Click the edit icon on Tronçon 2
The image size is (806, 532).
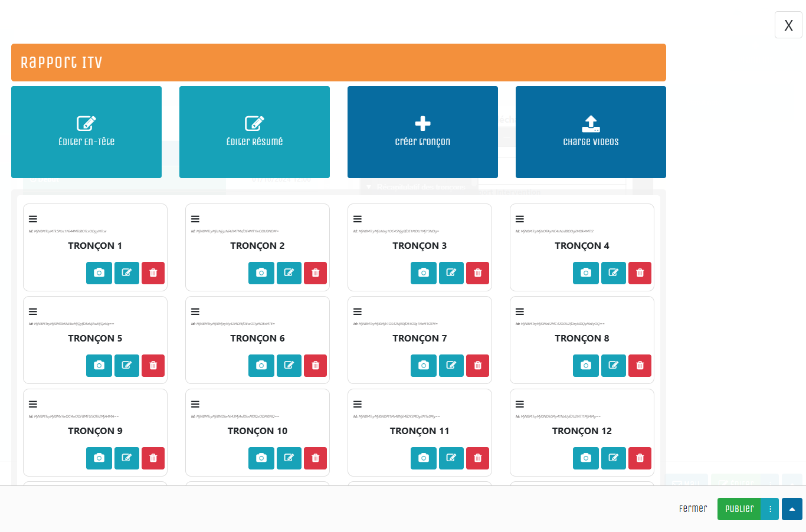pos(289,273)
